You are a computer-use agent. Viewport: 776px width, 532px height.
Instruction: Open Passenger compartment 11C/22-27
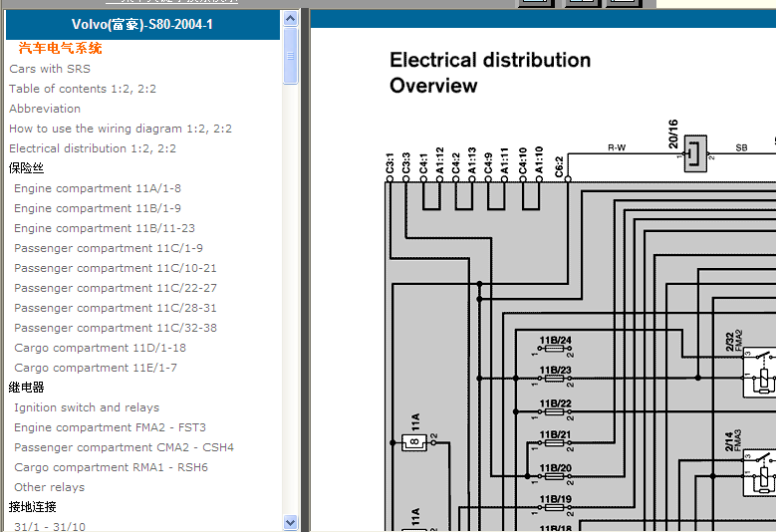(116, 288)
